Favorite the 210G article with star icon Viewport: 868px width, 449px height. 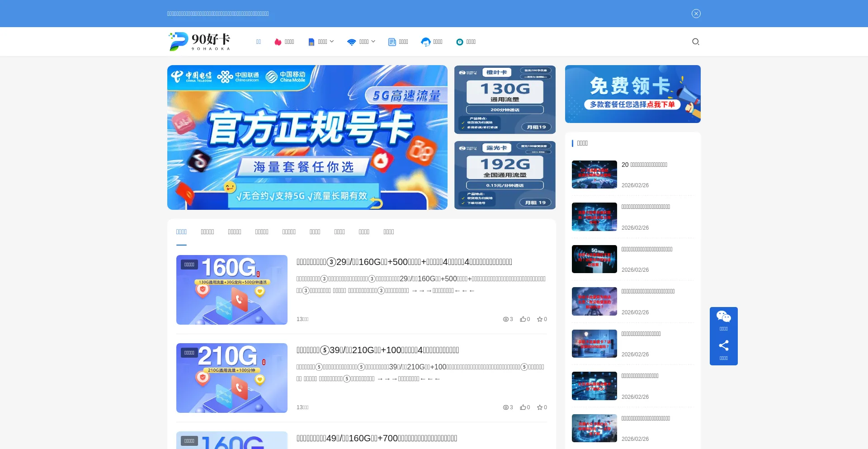click(540, 407)
